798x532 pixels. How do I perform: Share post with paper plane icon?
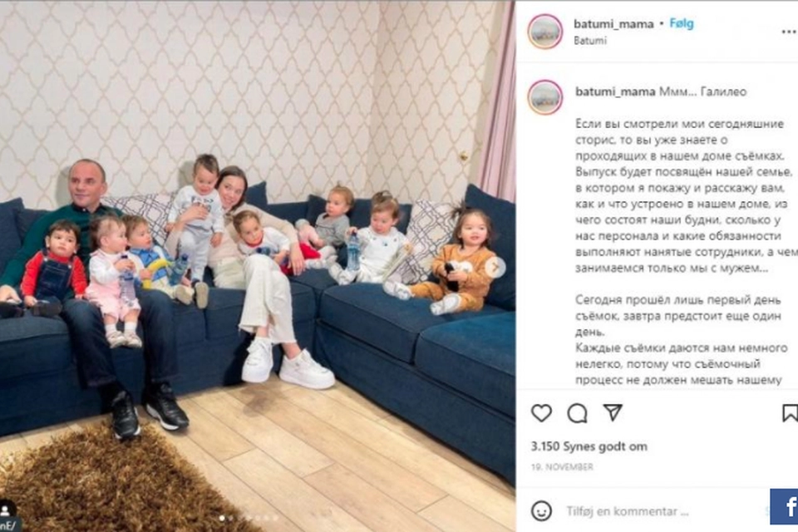(613, 412)
